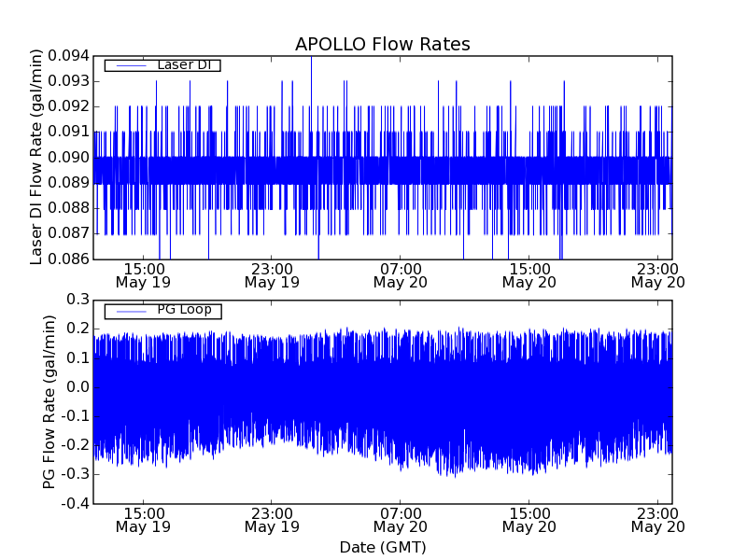The height and width of the screenshot is (560, 747).
Task: Click the 0.090 tick on the top plot
Action: coord(67,157)
